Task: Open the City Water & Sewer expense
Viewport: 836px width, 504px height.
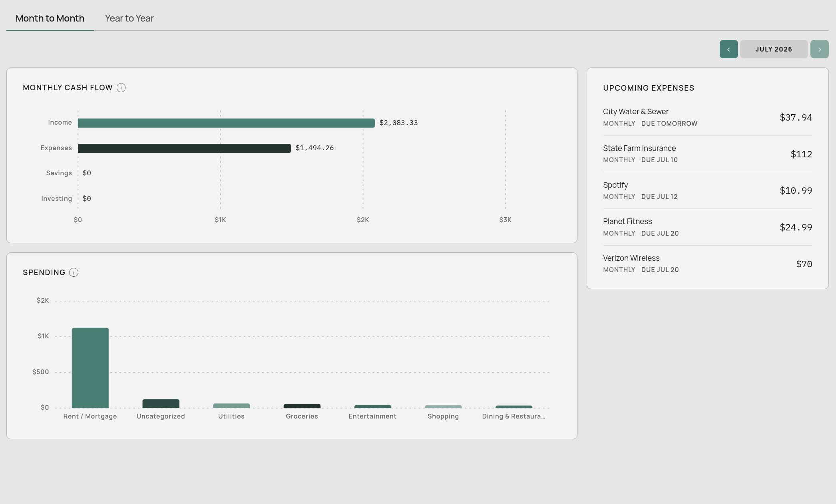Action: point(707,117)
